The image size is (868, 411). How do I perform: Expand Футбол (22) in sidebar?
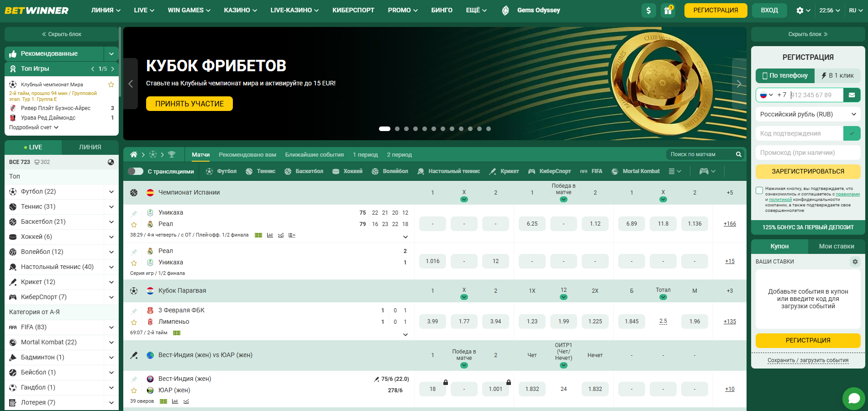[111, 192]
